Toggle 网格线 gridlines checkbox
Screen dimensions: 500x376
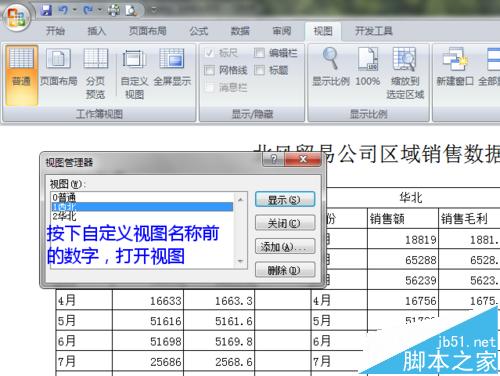point(210,70)
